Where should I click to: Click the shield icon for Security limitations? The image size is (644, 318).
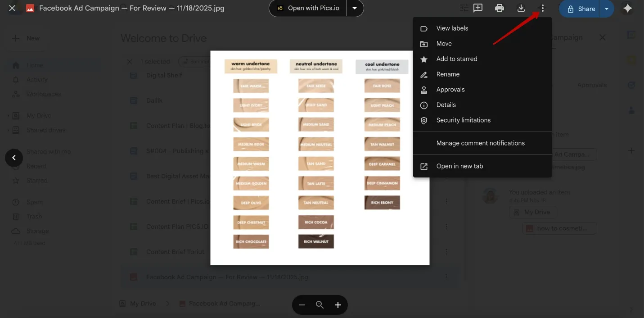coord(423,120)
